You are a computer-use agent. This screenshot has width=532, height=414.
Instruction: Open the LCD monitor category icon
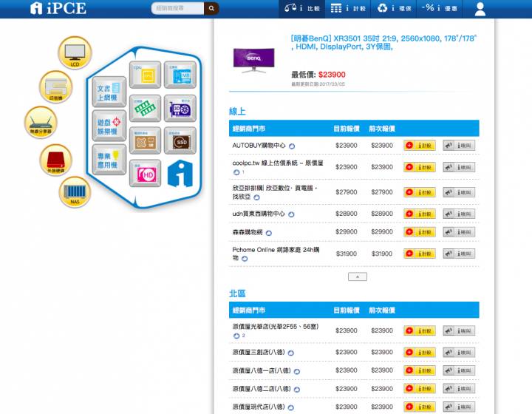coord(75,52)
